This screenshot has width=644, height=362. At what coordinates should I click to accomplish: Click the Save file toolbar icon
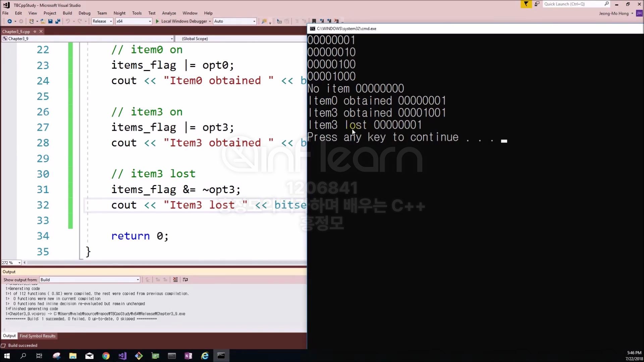[50, 21]
